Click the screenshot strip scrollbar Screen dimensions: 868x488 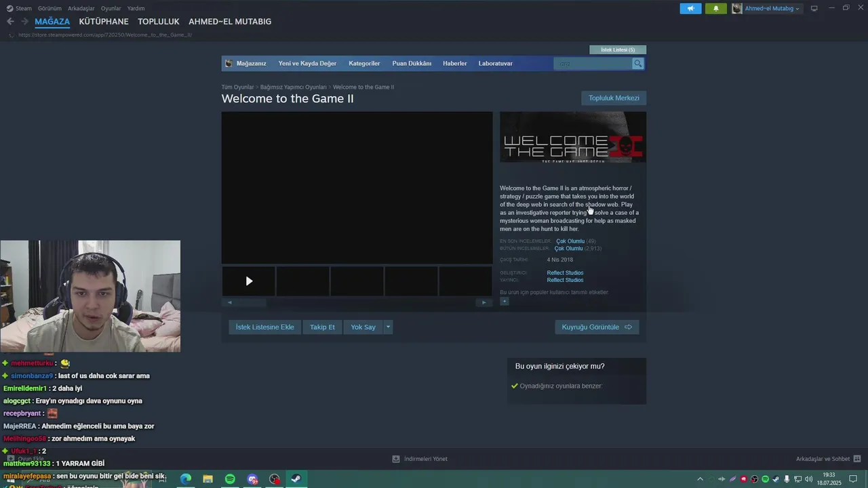357,302
